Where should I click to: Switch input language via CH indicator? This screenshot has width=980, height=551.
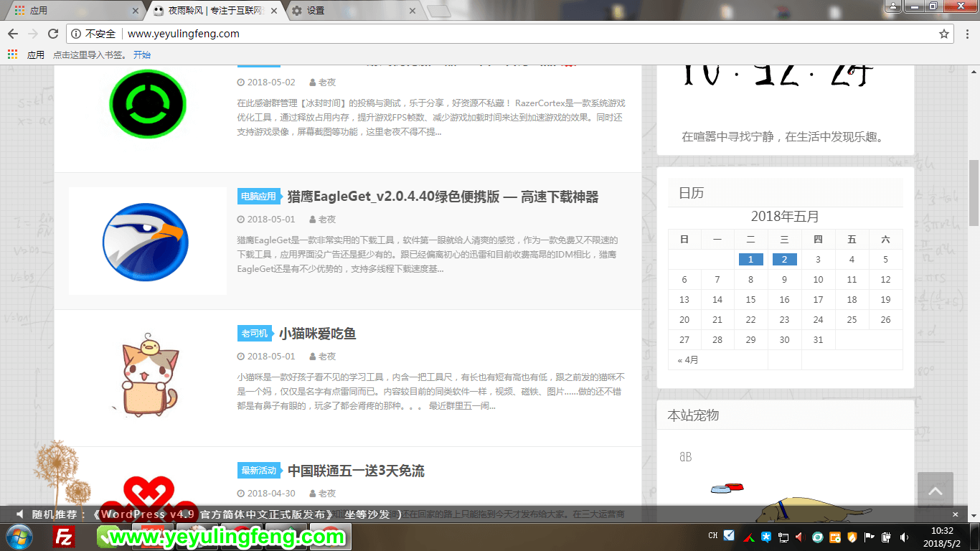(713, 536)
